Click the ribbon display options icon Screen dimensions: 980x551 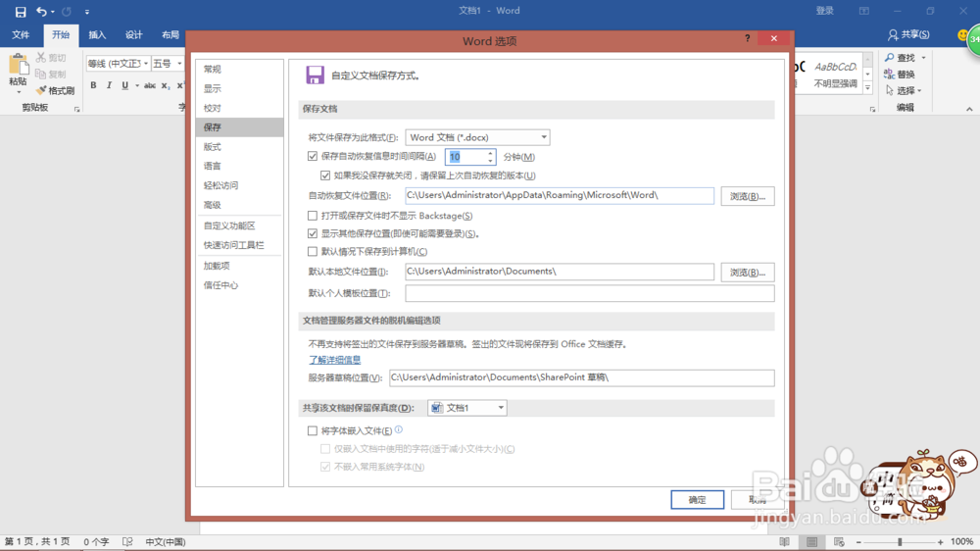click(x=863, y=11)
